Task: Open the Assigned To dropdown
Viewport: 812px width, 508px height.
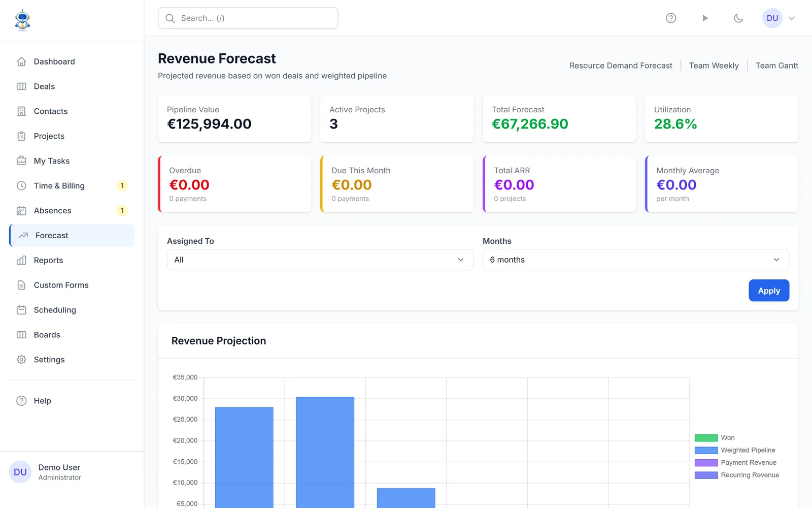Action: (x=320, y=260)
